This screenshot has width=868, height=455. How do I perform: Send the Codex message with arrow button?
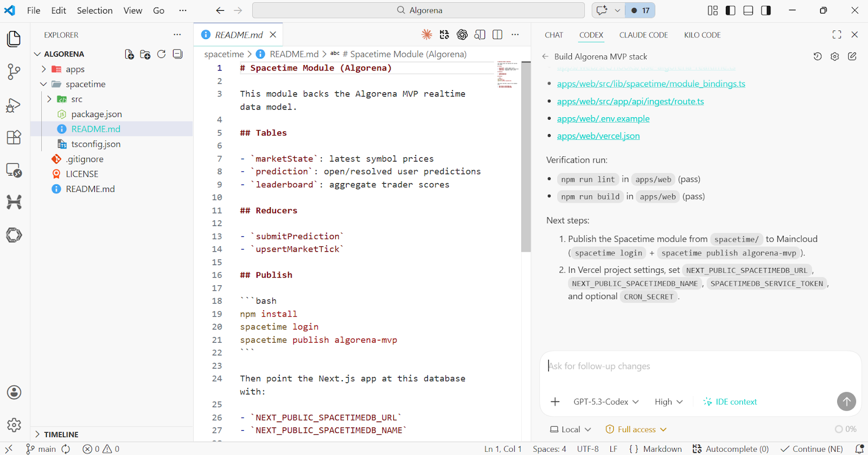846,401
